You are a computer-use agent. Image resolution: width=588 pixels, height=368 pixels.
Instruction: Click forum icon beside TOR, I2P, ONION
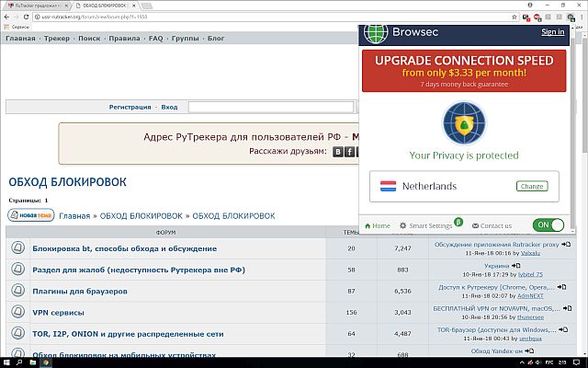17,333
